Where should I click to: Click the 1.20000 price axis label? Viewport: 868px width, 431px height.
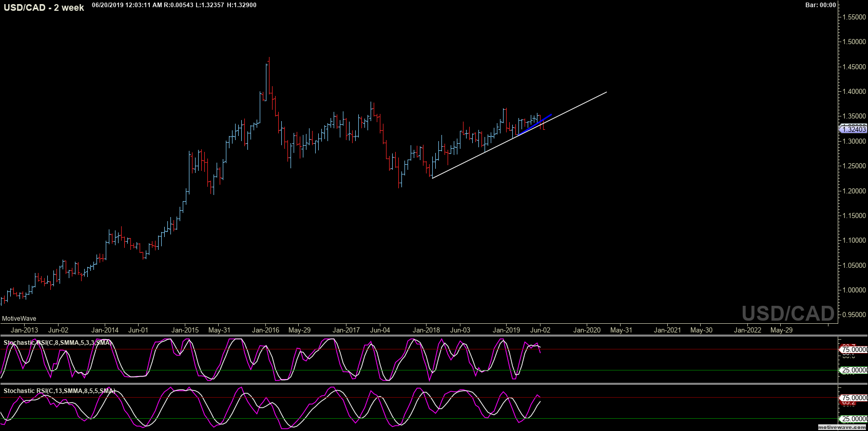tap(854, 191)
